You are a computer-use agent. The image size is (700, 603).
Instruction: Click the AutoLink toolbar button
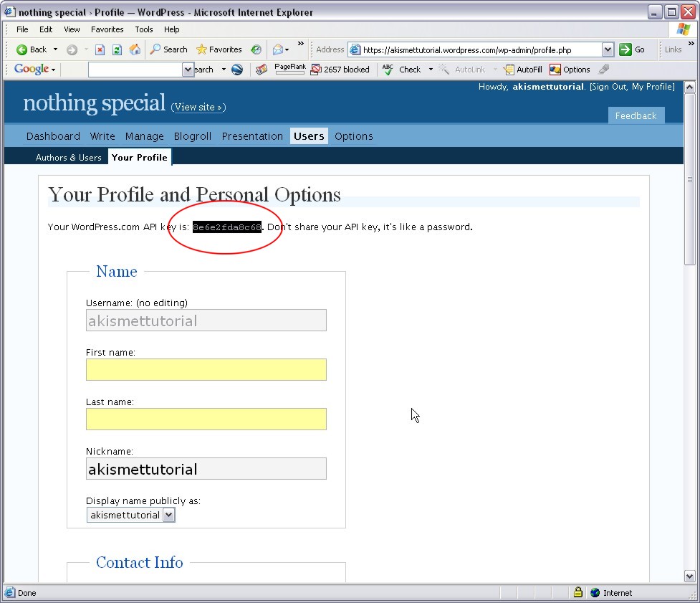[x=462, y=70]
